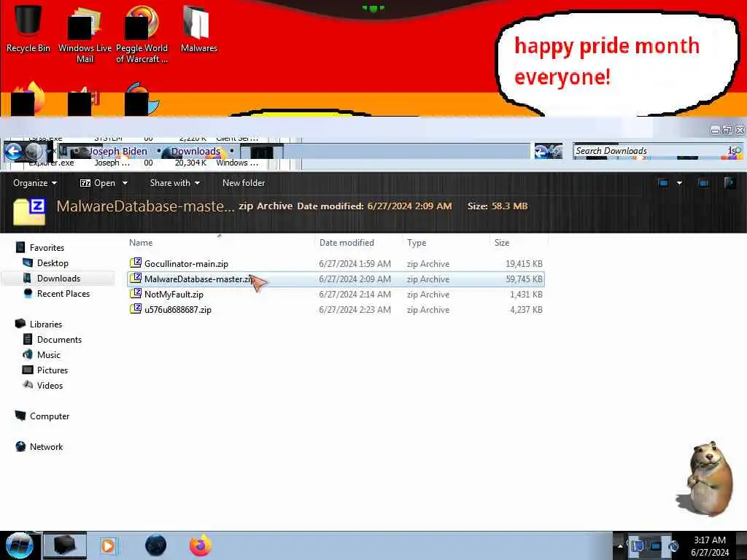Select Downloads in navigation pane
The width and height of the screenshot is (747, 560).
[x=58, y=278]
